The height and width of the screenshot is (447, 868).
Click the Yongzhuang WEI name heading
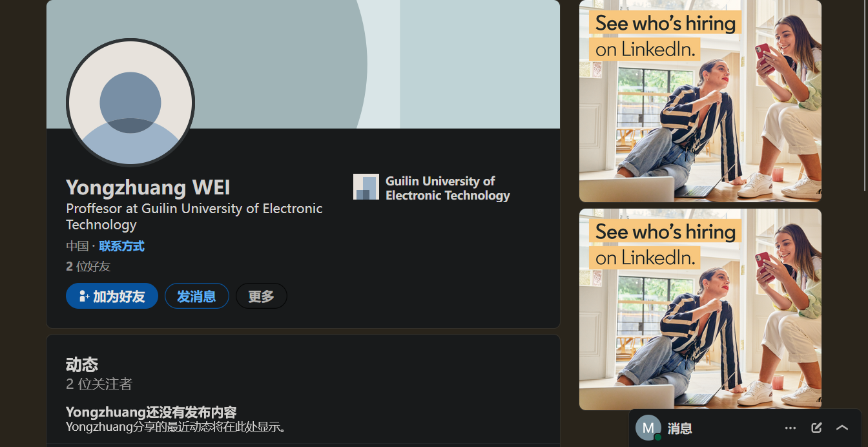pos(148,188)
